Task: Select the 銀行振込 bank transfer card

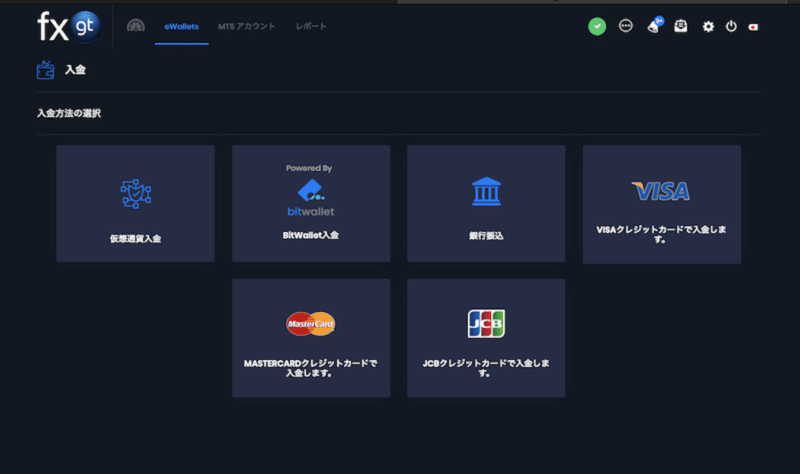Action: click(486, 204)
